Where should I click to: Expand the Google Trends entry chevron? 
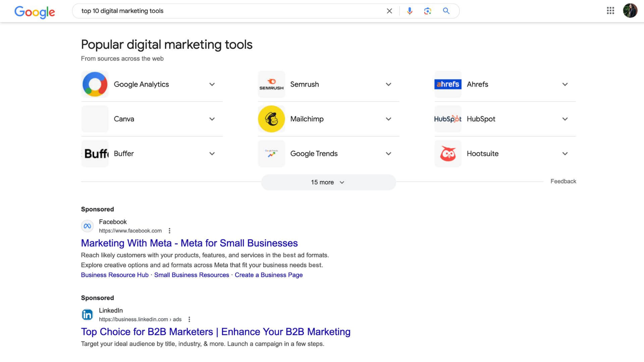[x=388, y=154]
